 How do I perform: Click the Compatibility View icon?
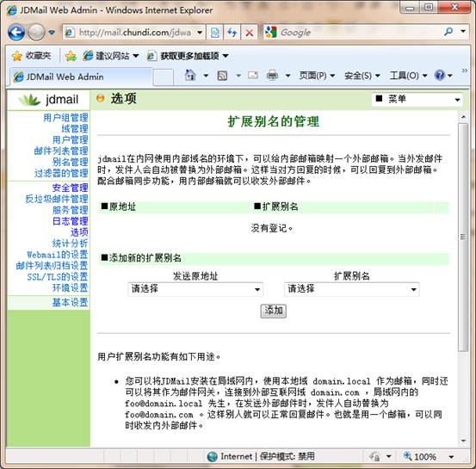pyautogui.click(x=215, y=32)
